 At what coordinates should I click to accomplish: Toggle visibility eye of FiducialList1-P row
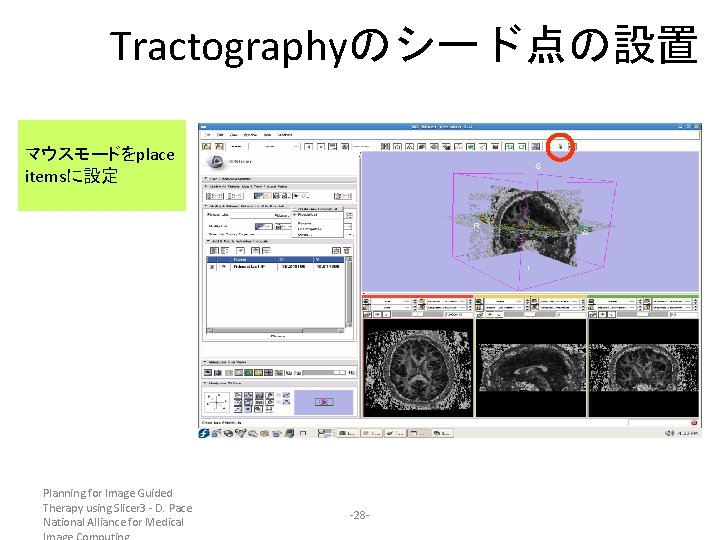[224, 267]
